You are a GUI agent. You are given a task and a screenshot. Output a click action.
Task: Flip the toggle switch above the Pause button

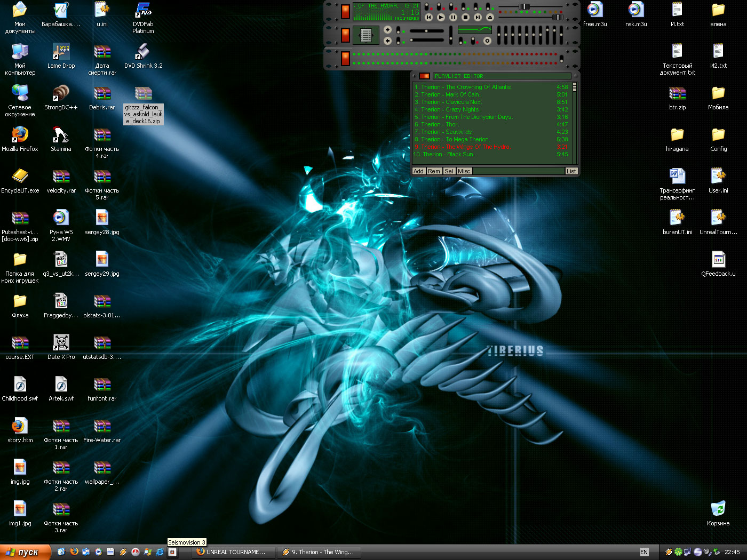pos(451,6)
